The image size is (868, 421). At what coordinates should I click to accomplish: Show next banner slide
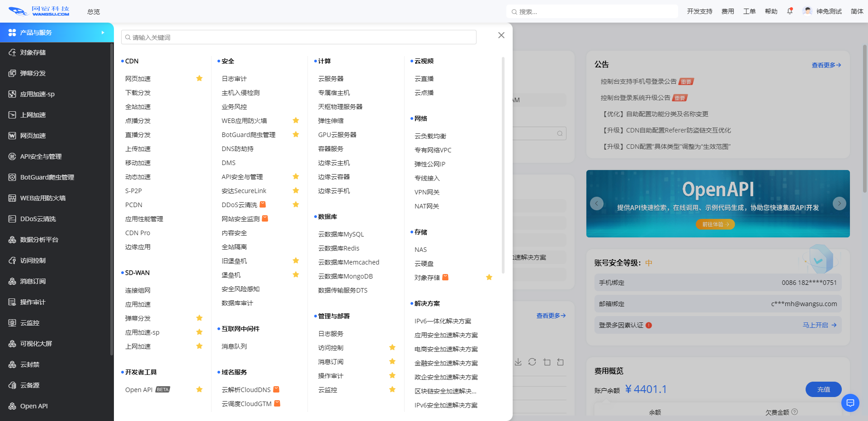tap(840, 203)
